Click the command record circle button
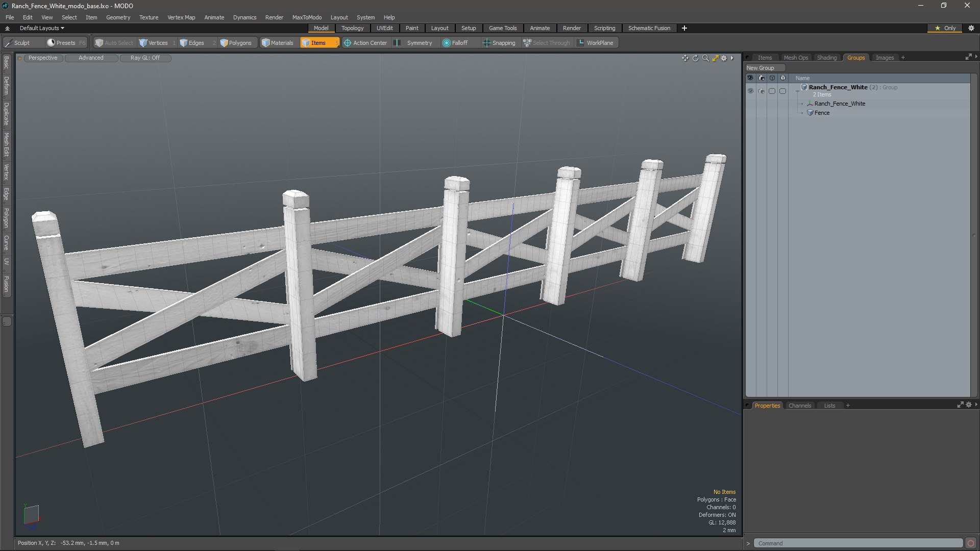The width and height of the screenshot is (980, 551). pyautogui.click(x=971, y=543)
